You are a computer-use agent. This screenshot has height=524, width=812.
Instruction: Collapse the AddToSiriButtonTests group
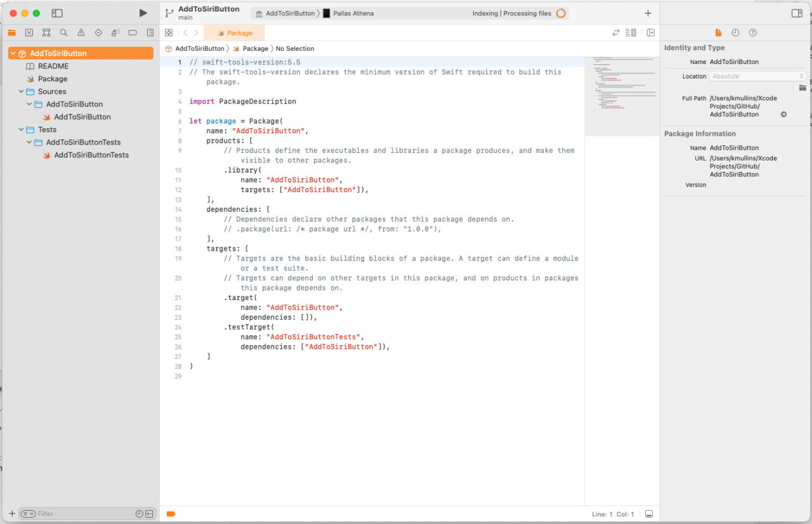pos(29,142)
